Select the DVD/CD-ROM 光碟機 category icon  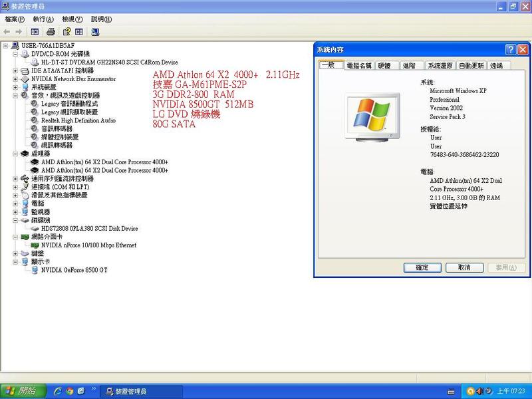(25, 54)
